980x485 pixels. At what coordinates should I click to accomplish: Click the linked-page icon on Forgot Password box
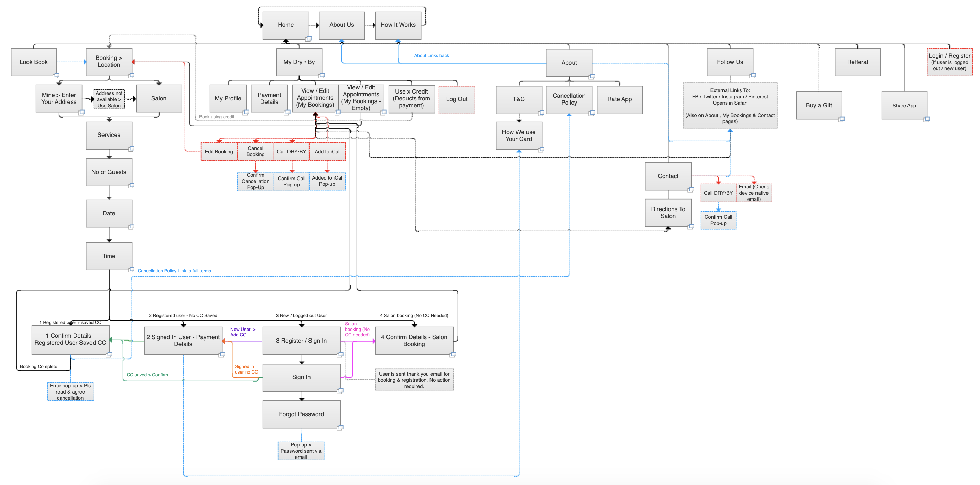tap(340, 428)
